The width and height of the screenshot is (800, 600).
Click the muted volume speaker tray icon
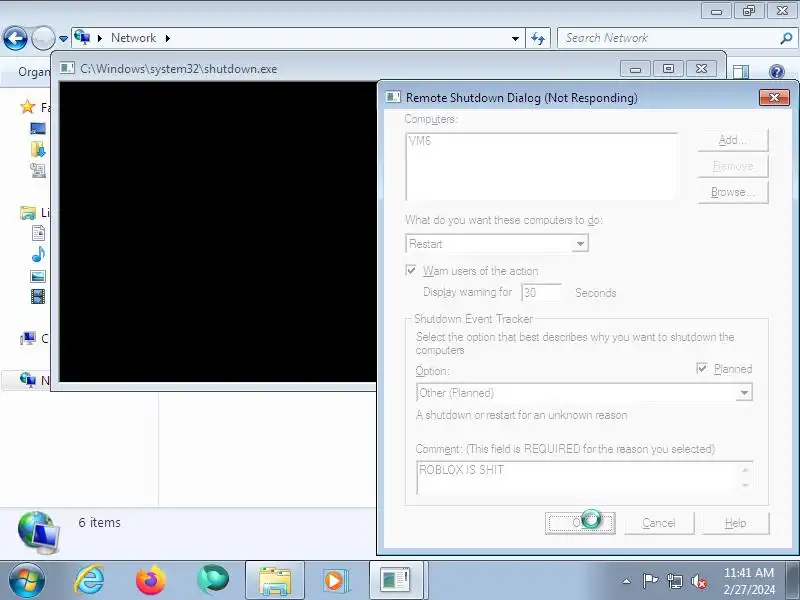point(698,581)
